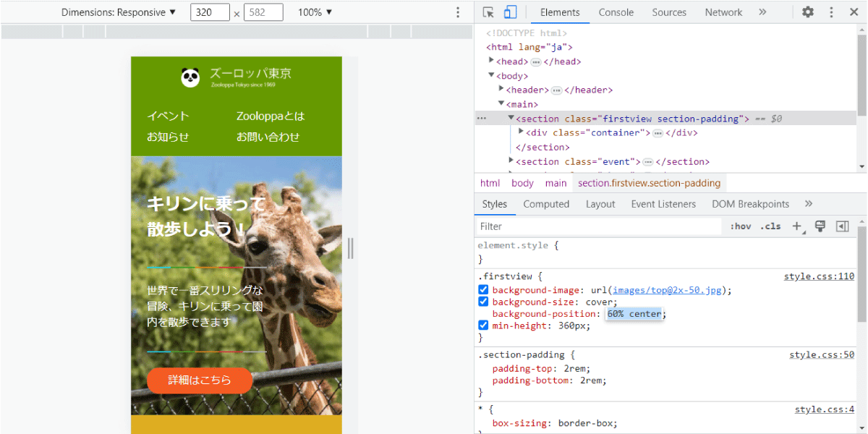Switch to the Console tab
The width and height of the screenshot is (868, 434).
pyautogui.click(x=616, y=12)
